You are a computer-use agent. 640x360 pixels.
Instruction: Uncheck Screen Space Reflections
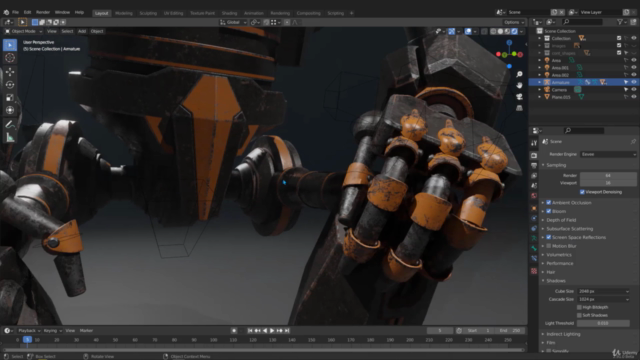pos(549,237)
